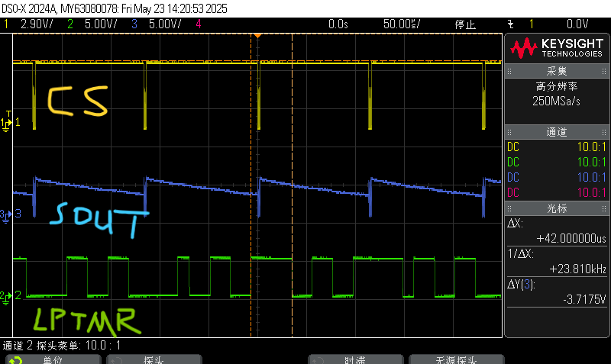Open the 无源探头 passive probe softkey

[x=456, y=359]
